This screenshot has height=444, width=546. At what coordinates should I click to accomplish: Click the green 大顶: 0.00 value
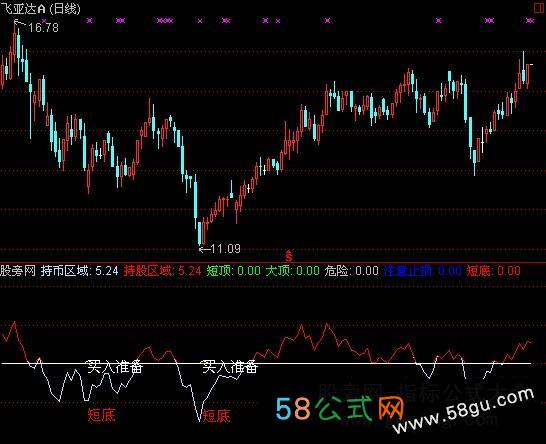(292, 271)
